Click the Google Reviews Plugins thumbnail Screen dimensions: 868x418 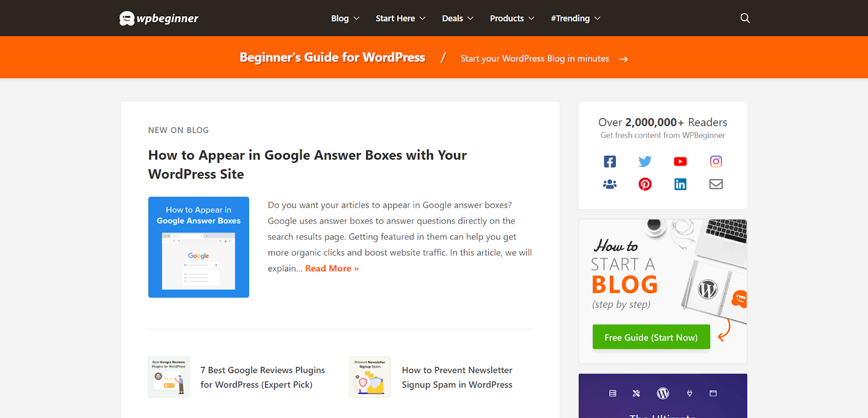click(169, 377)
